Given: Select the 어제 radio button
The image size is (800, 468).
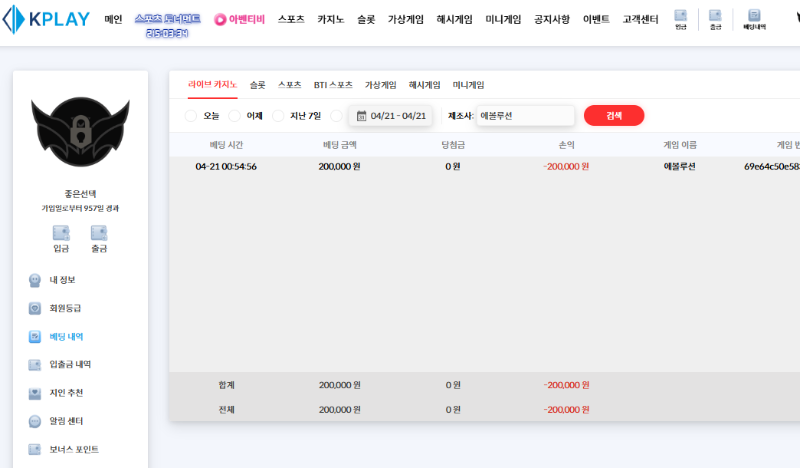Looking at the screenshot, I should [234, 116].
